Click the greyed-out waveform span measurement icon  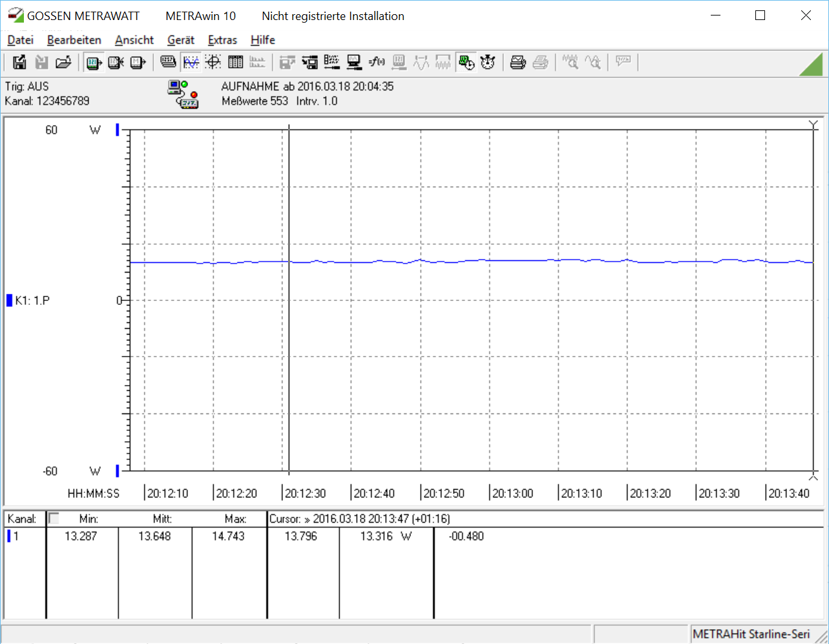pyautogui.click(x=443, y=62)
